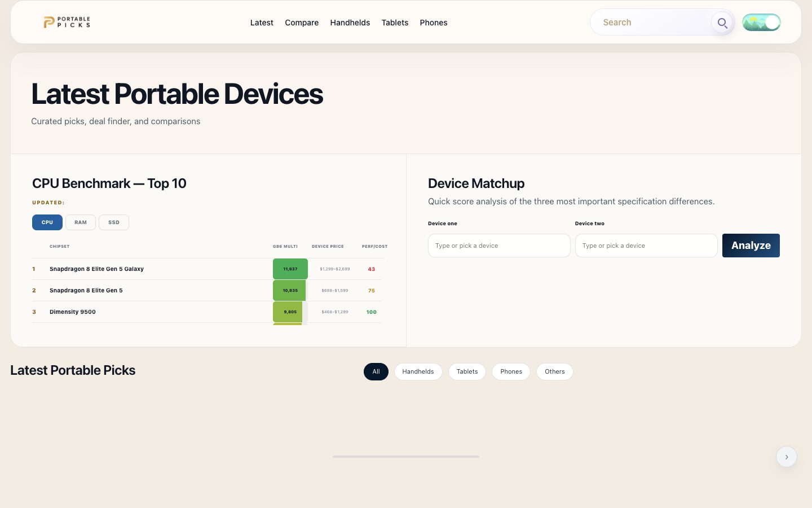Select the All filter pill
Screen dimensions: 812x508
pos(376,371)
